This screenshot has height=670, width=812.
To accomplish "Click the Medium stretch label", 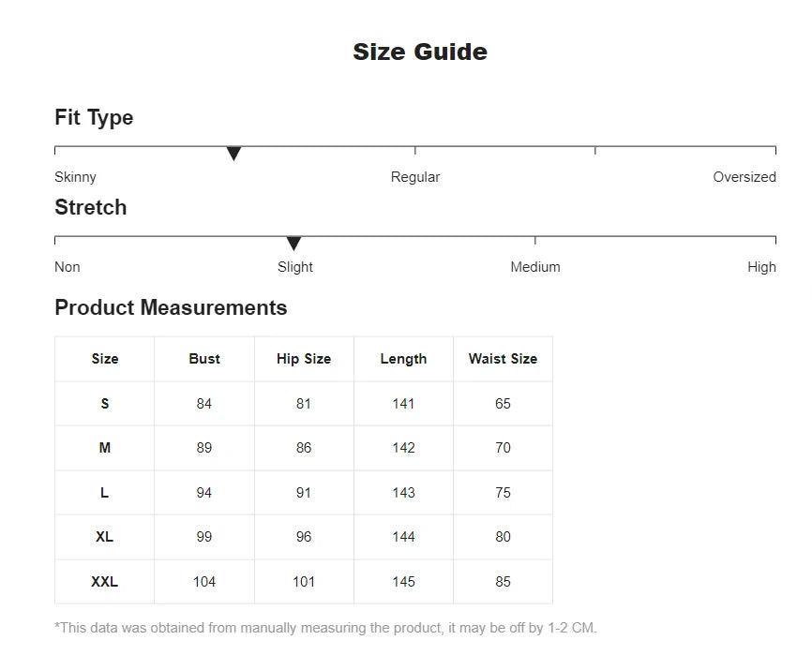I will (x=535, y=267).
